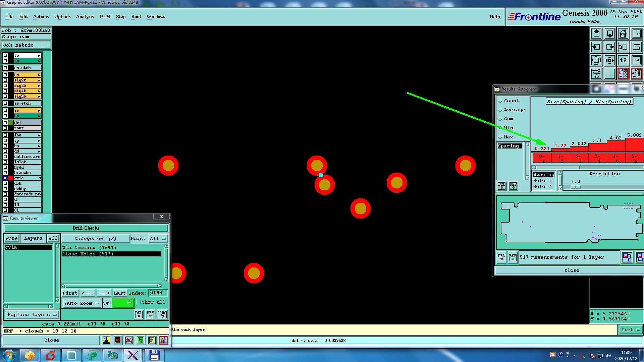644x362 pixels.
Task: Adjust the Resolution slider in histogram
Action: pos(576,187)
